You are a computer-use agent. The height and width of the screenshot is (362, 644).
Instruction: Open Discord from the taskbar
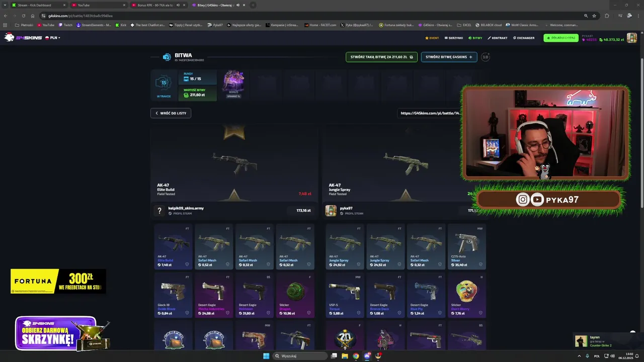point(367,356)
